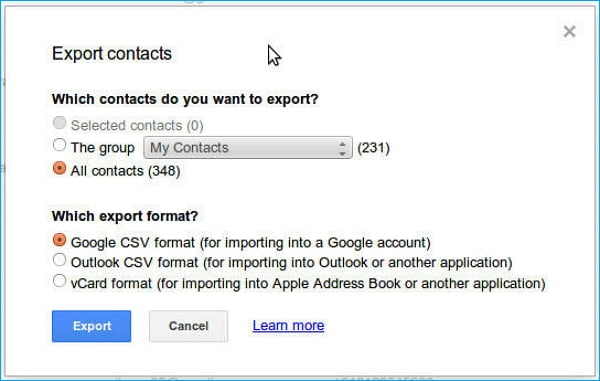Viewport: 600px width, 381px height.
Task: Select Google CSV format radio button
Action: (59, 239)
